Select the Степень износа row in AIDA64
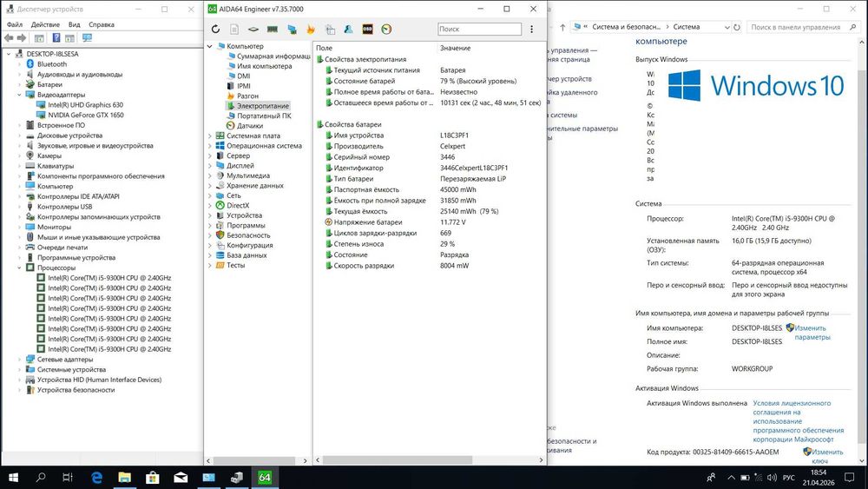868x489 pixels. [430, 244]
